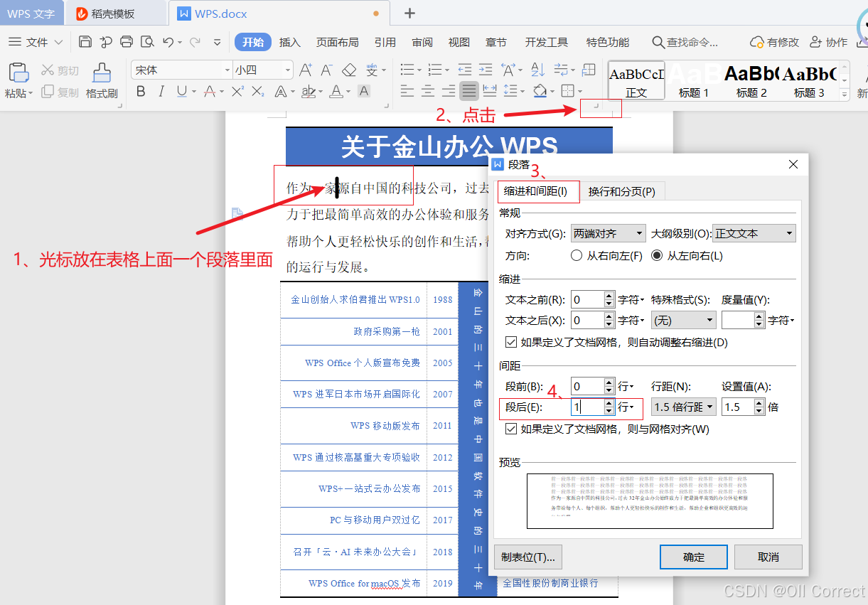Click the Cut scissors button

point(60,70)
